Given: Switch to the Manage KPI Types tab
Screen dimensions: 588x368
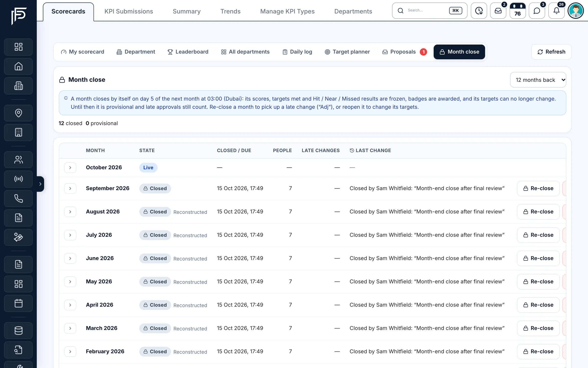Looking at the screenshot, I should (x=287, y=11).
